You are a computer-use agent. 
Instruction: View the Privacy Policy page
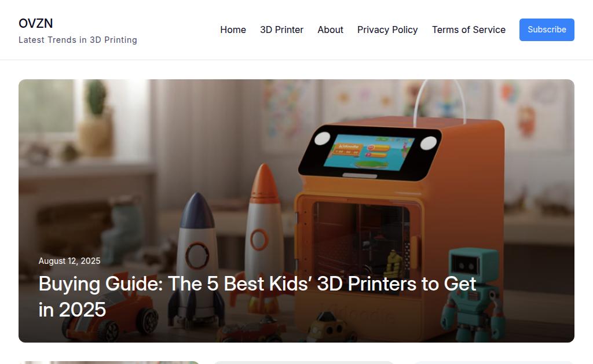click(387, 30)
